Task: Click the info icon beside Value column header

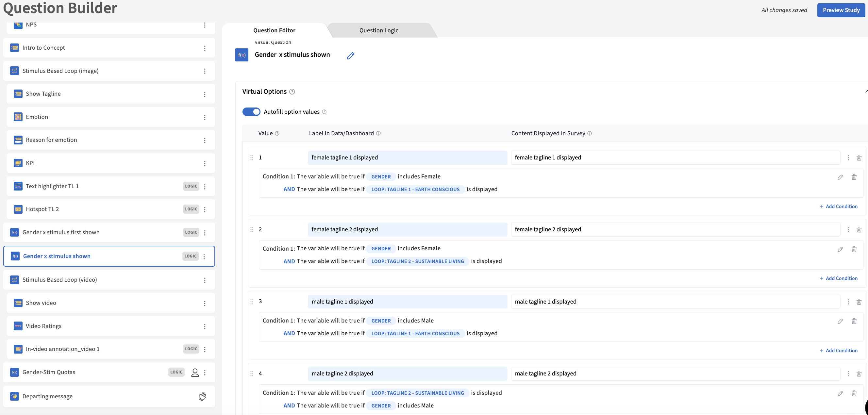Action: (x=277, y=133)
